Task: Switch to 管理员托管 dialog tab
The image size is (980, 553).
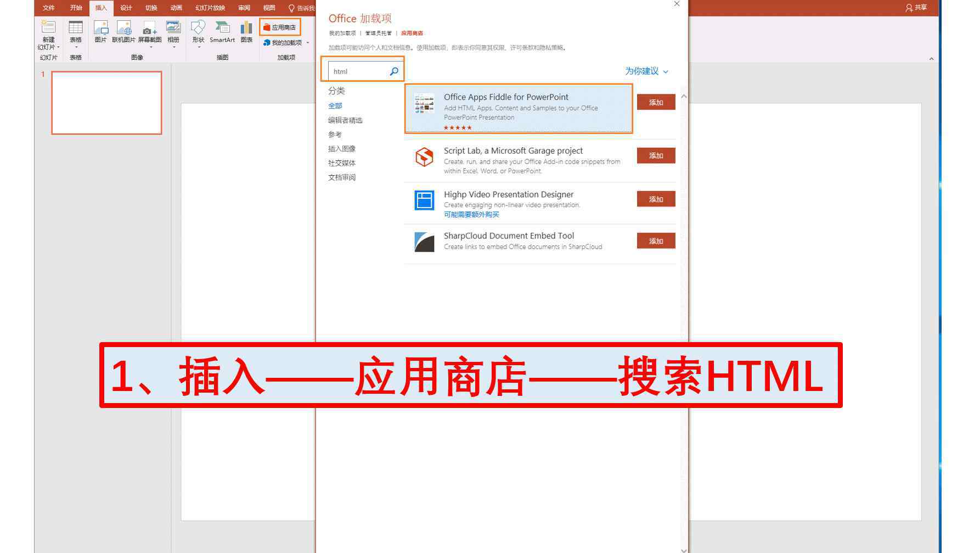Action: pos(379,33)
